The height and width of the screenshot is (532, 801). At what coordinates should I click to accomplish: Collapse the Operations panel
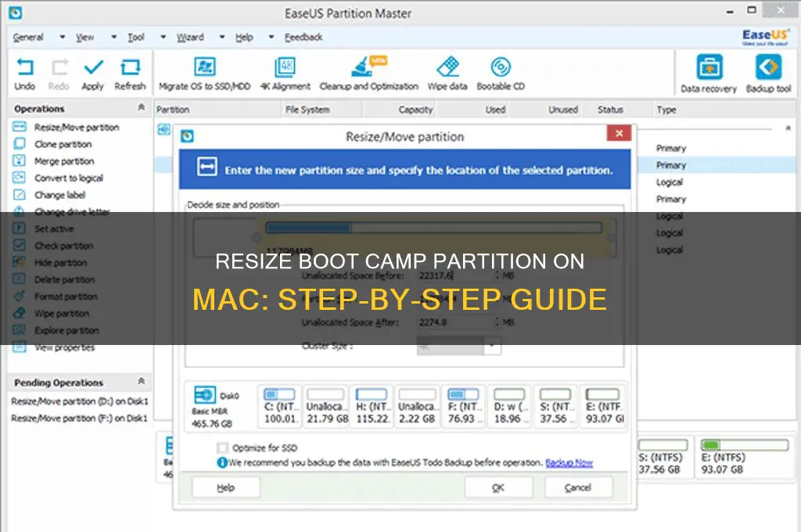click(142, 107)
